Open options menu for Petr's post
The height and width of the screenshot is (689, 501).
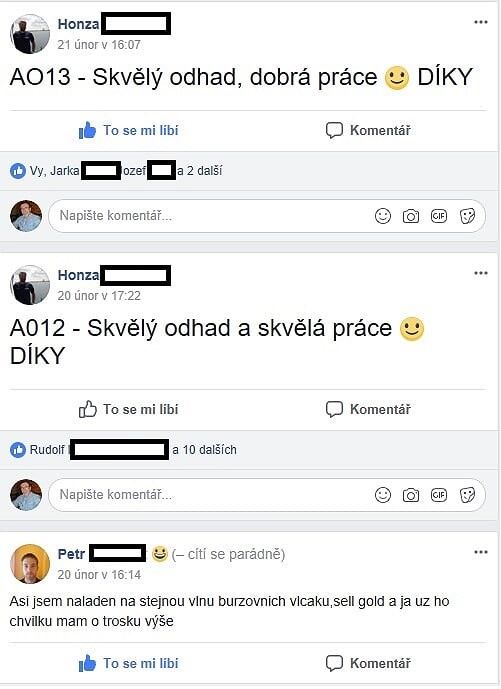click(x=481, y=552)
